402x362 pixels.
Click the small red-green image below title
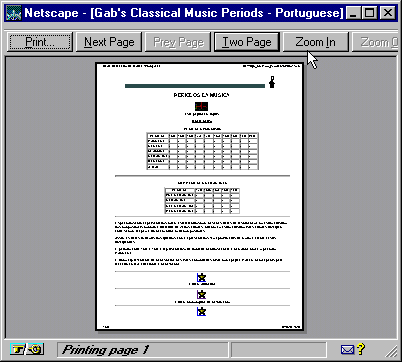(x=201, y=106)
